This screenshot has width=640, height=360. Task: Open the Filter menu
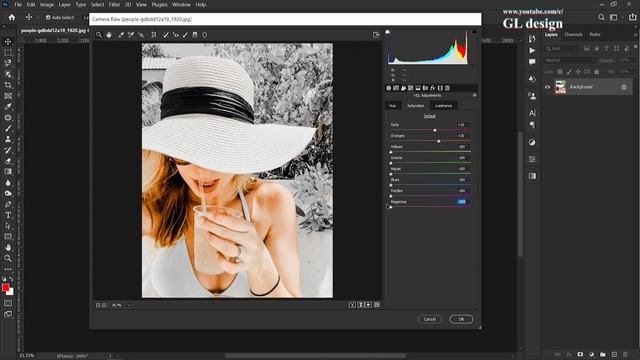click(x=114, y=4)
